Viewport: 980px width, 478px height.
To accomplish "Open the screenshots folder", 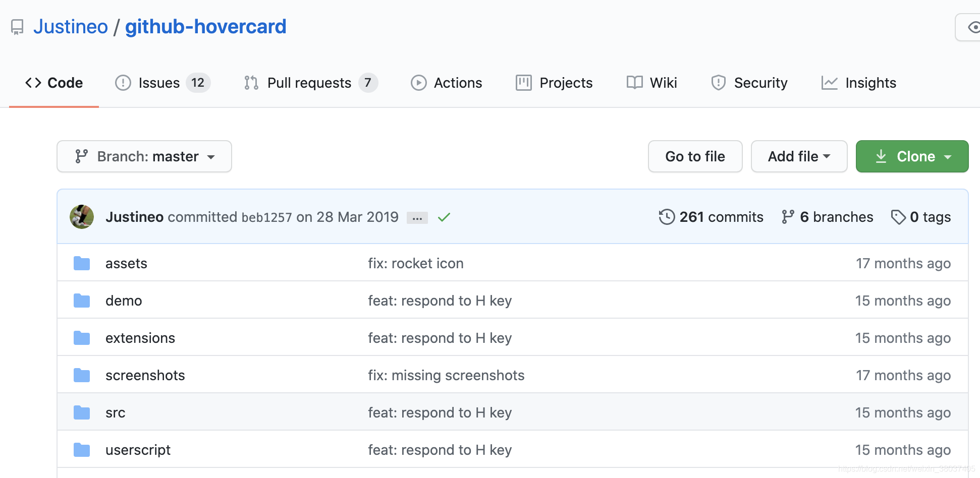I will click(x=145, y=375).
